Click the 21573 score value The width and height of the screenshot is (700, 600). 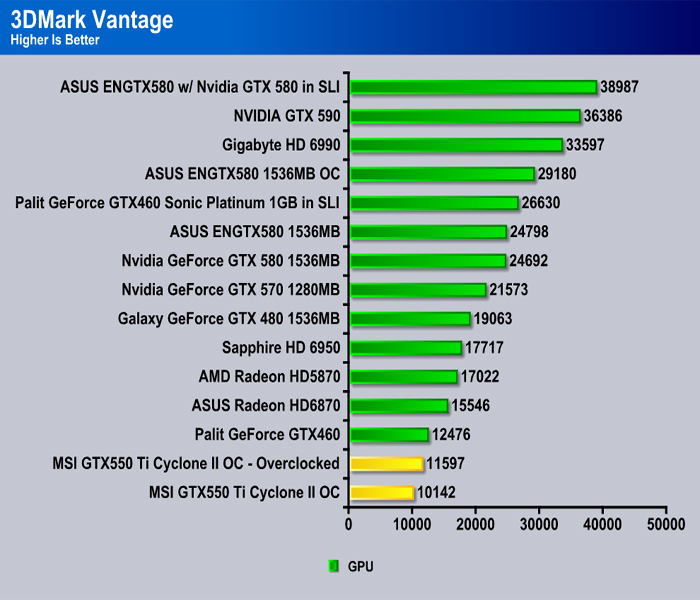[508, 290]
